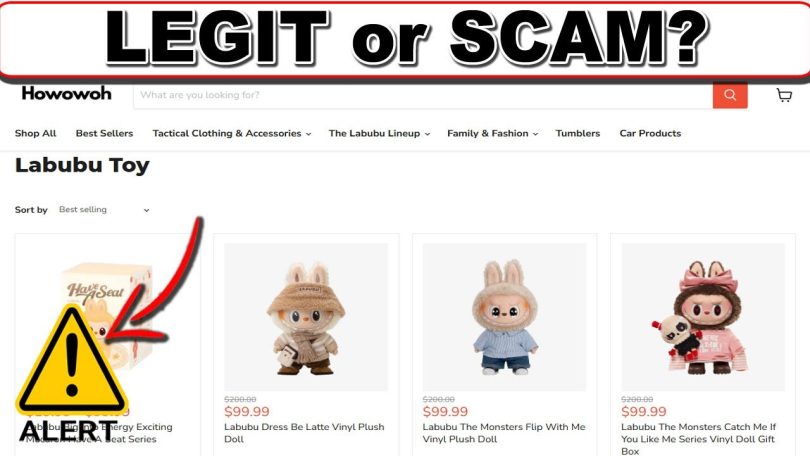The image size is (810, 456).
Task: Open the Tumblers category
Action: (578, 133)
